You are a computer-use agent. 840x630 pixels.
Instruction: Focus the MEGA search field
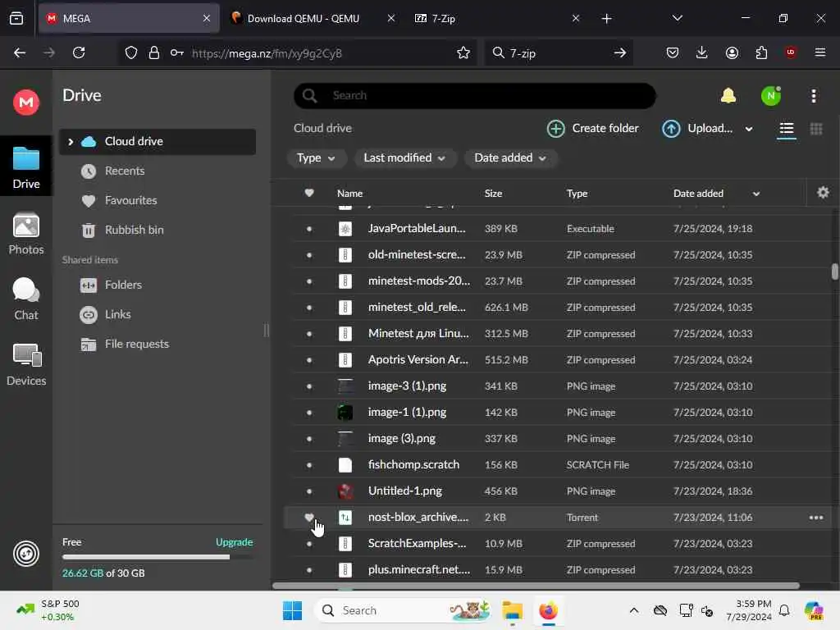(x=474, y=96)
